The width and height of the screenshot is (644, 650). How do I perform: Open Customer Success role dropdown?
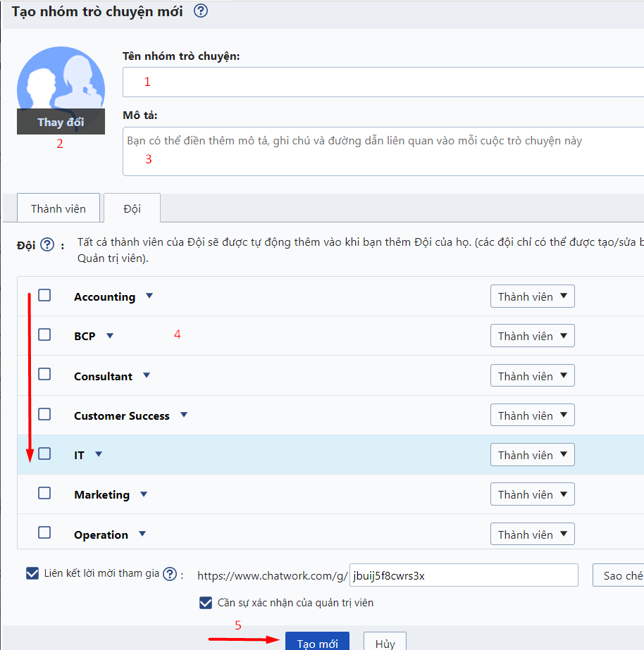coord(533,415)
